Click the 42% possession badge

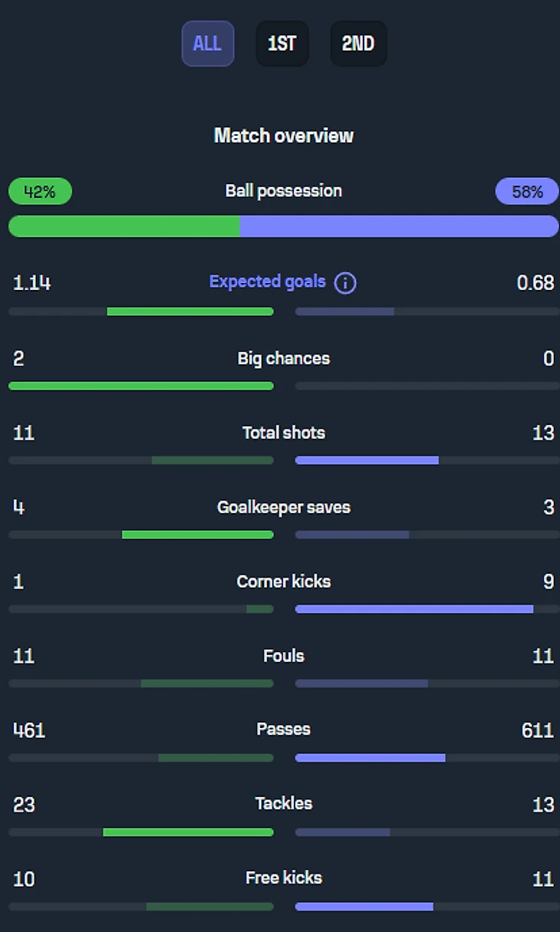tap(40, 192)
